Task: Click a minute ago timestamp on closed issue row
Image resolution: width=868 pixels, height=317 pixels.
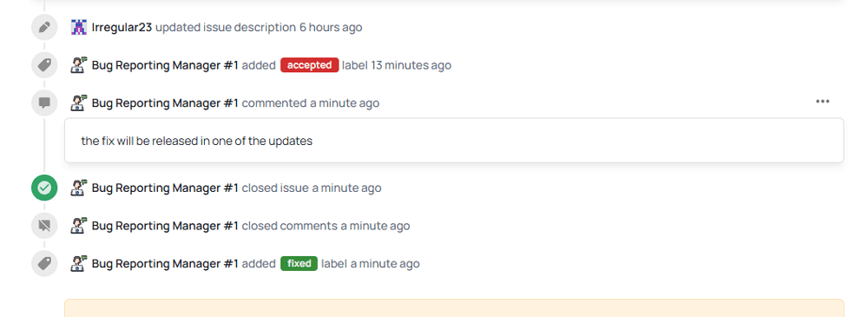Action: coord(346,188)
